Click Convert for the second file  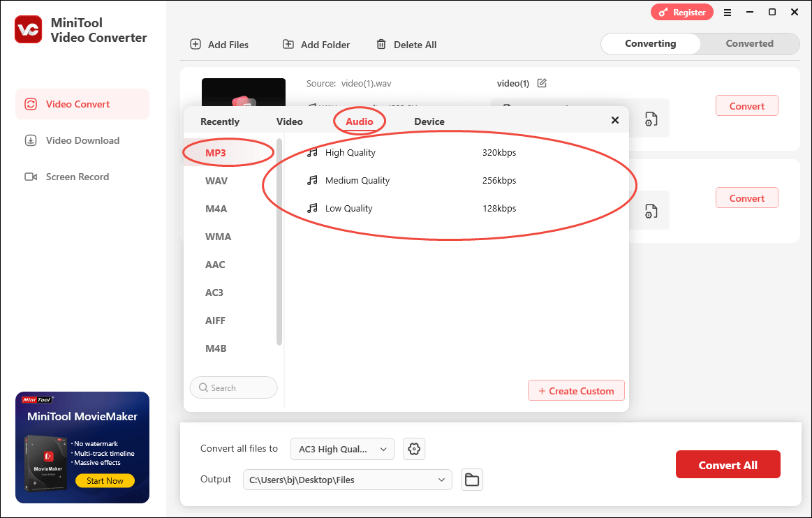tap(747, 198)
